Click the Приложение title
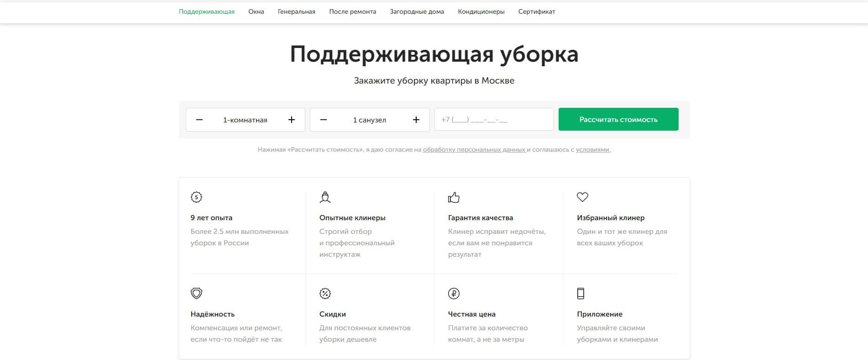 (x=600, y=314)
